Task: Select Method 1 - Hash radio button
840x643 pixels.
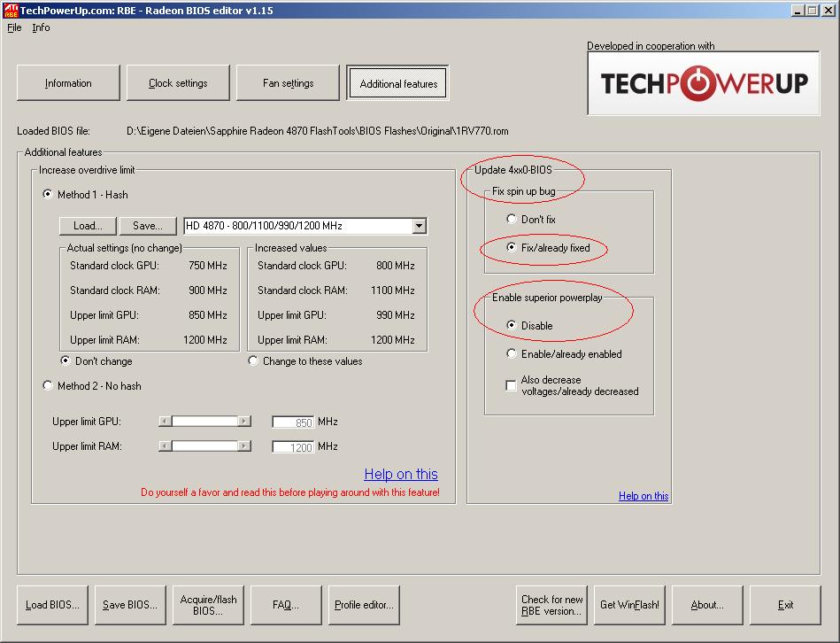Action: pyautogui.click(x=48, y=194)
